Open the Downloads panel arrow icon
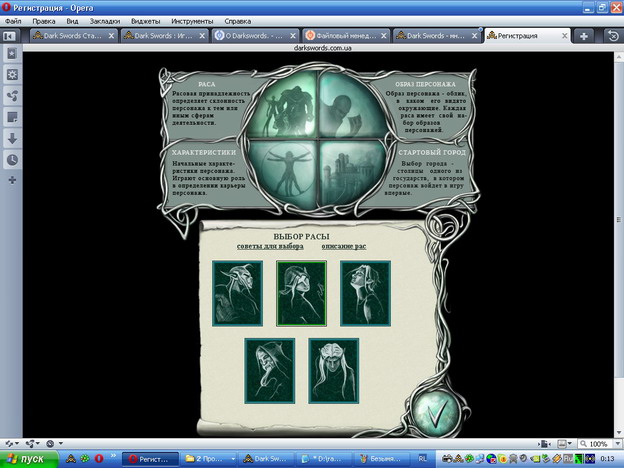Screen dimensions: 624x468 click(x=12, y=138)
